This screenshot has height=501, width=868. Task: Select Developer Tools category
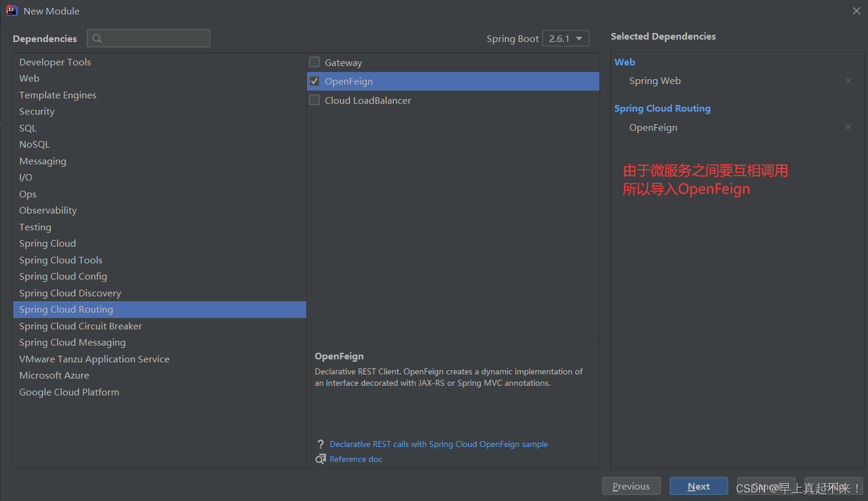(159, 62)
